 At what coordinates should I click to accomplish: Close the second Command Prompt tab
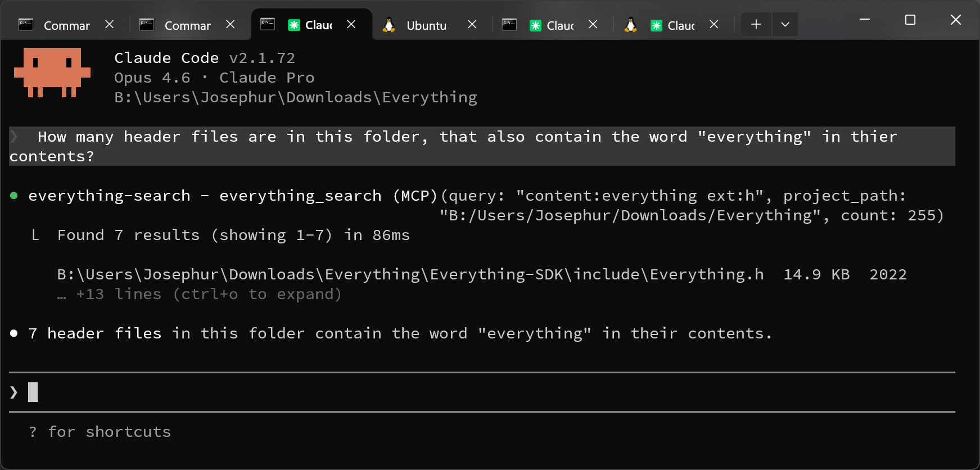231,25
